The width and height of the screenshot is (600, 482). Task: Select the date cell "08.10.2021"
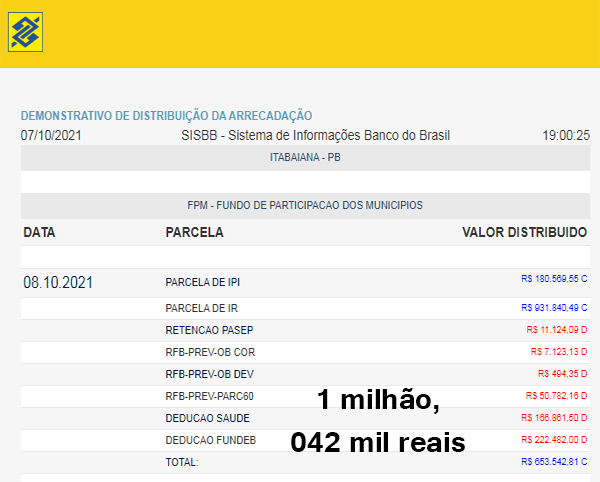click(x=58, y=283)
